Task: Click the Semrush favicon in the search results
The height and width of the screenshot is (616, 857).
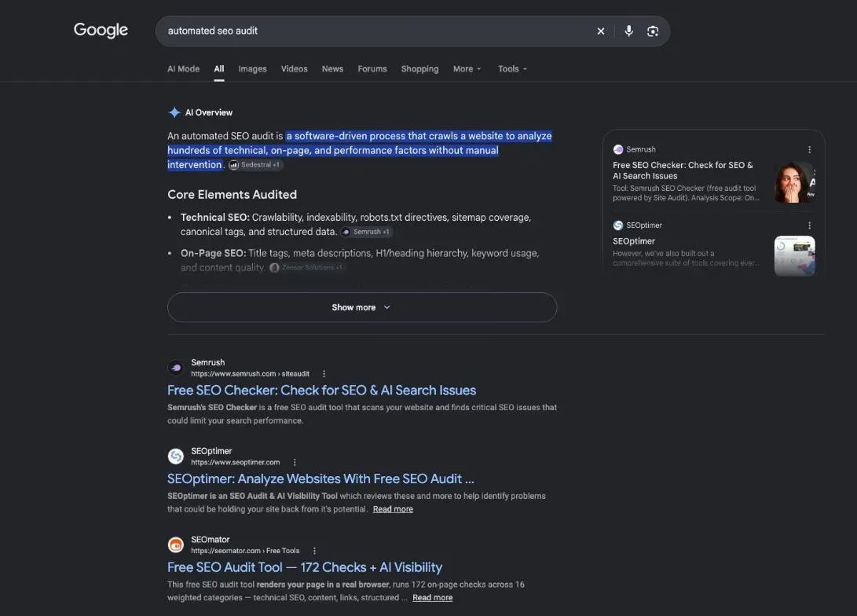Action: pos(175,368)
